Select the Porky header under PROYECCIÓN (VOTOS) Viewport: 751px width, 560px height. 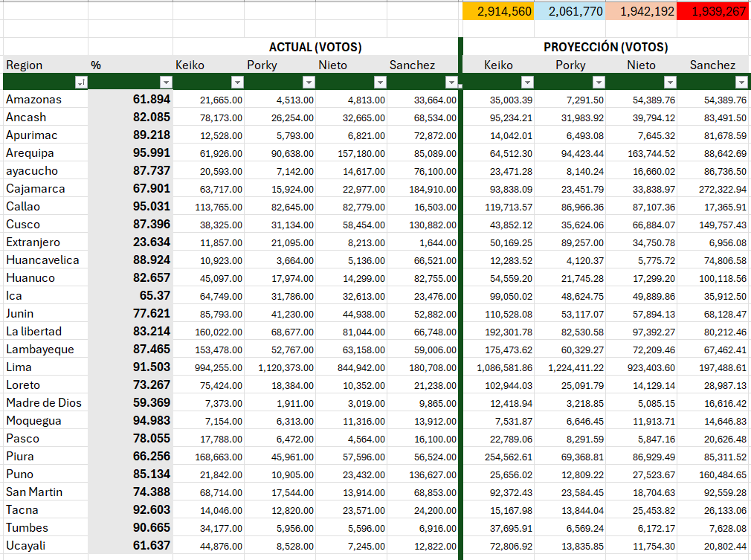tap(570, 65)
